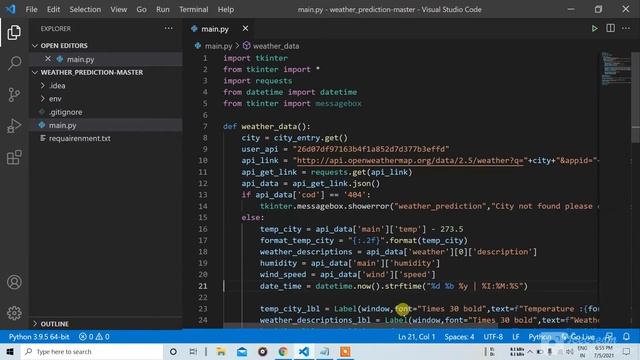640x360 pixels.
Task: Open File Explorer from taskbar
Action: click(221, 351)
